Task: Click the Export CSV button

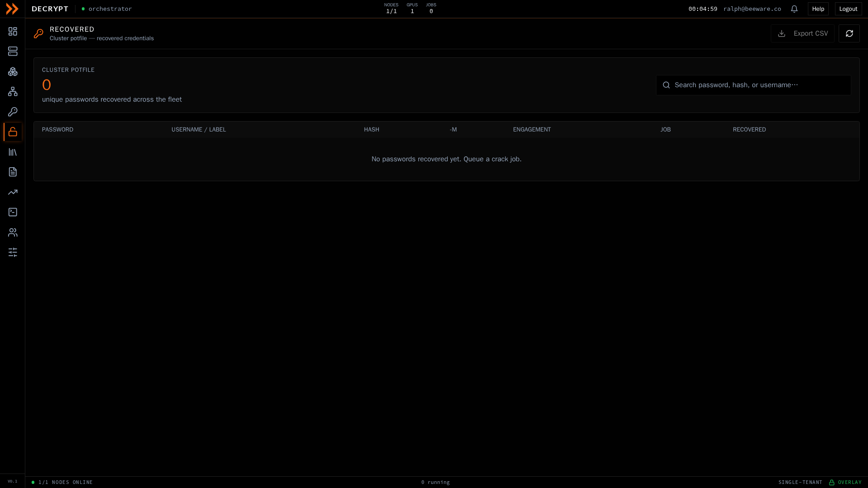Action: click(x=802, y=33)
